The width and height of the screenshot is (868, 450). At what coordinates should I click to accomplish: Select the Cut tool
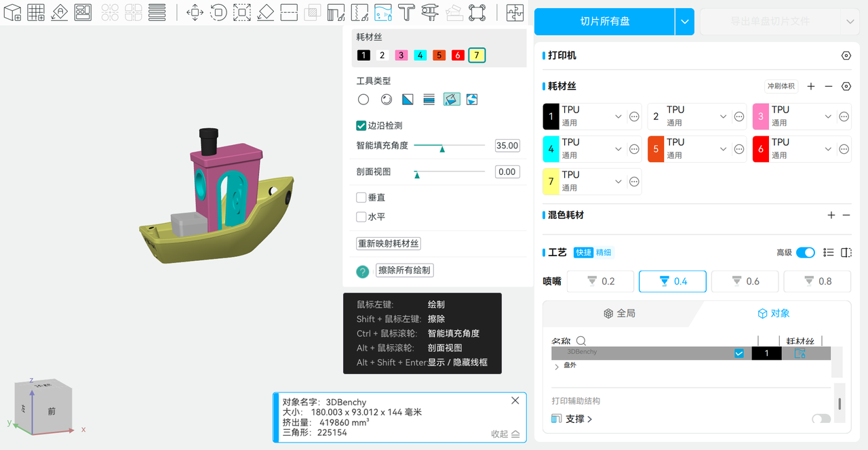coord(289,12)
